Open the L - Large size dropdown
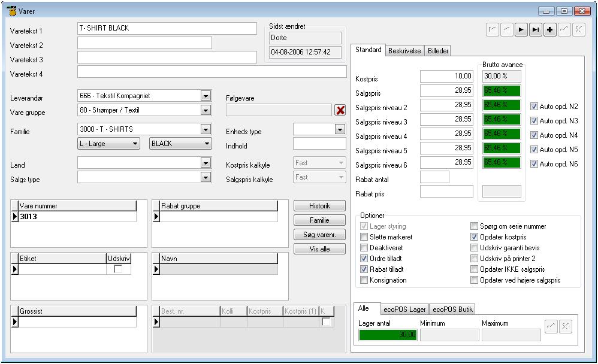Viewport: 598px width, 364px height. click(x=135, y=144)
